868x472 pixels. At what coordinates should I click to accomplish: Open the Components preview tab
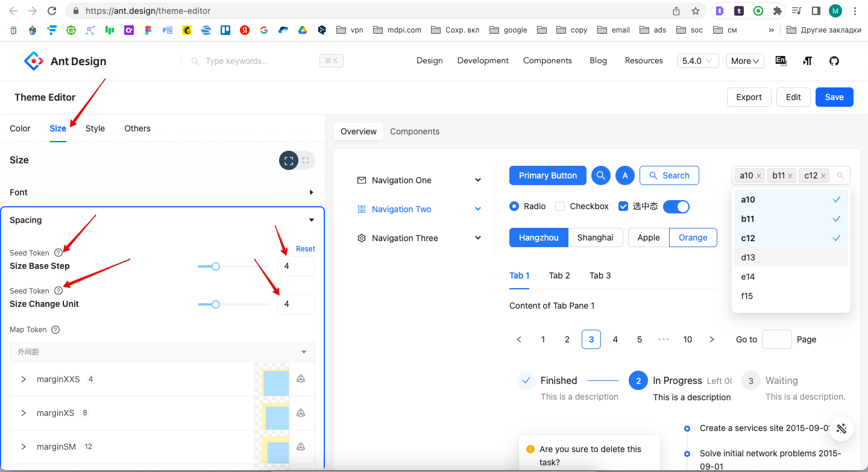click(415, 131)
